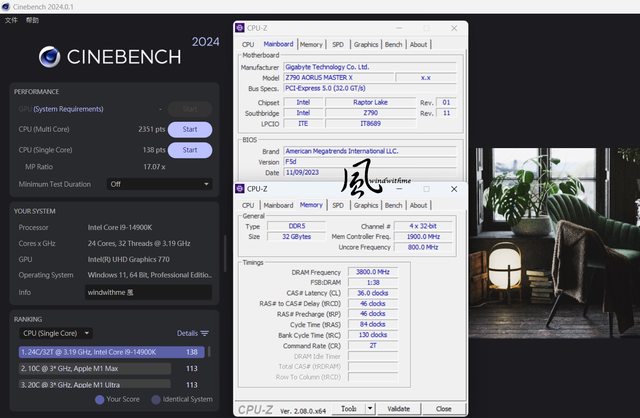Click the CPU-Z icon of the Mainboard window
640x418 pixels.
pos(240,30)
